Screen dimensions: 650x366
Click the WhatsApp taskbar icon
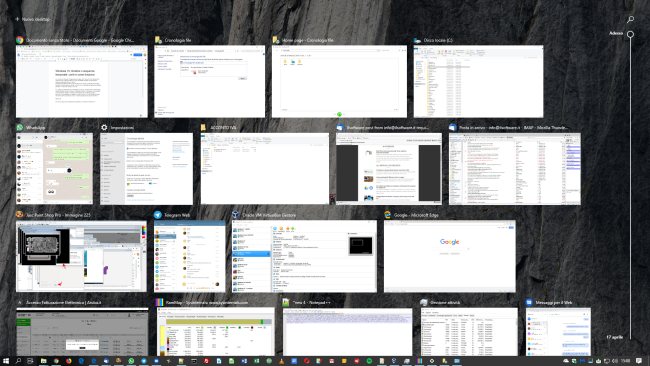131,361
